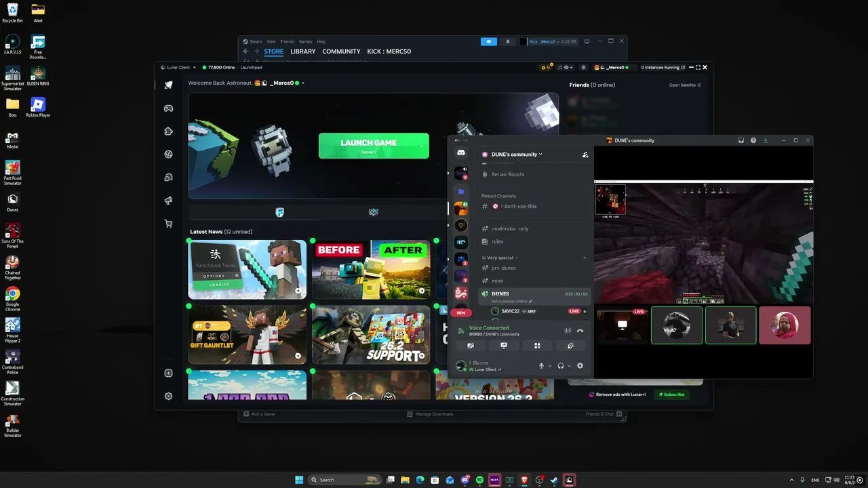Open the Gift Gauntlet news thumbnail
This screenshot has width=868, height=488.
point(248,335)
